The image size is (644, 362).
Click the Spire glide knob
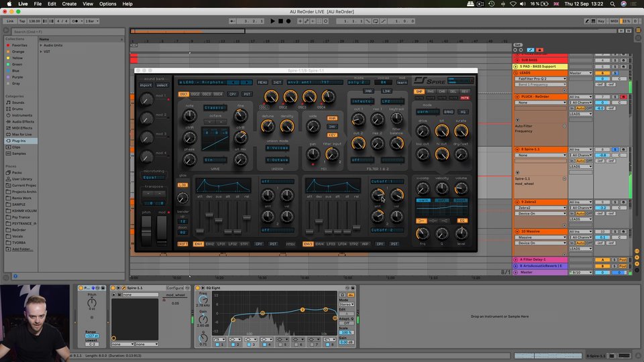182,198
